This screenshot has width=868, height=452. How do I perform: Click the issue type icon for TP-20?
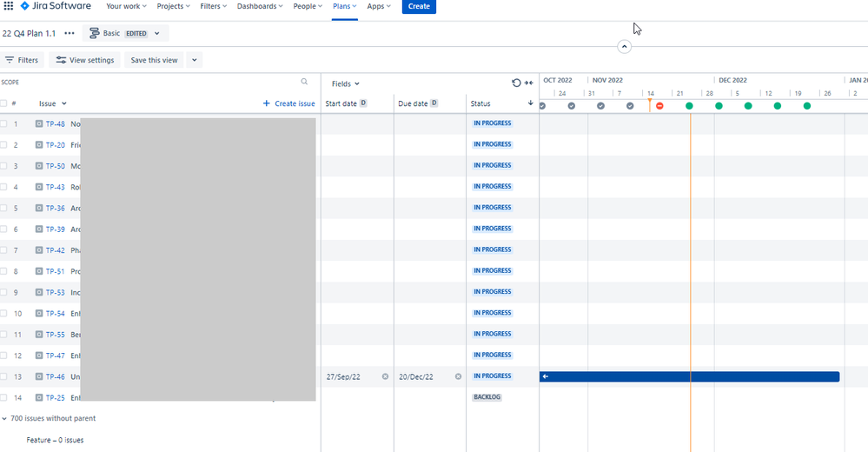pos(39,144)
